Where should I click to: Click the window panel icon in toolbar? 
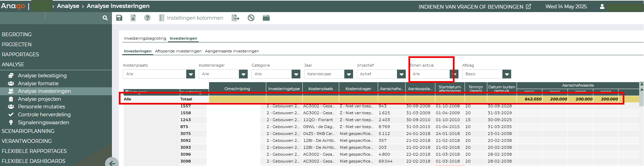point(266,18)
